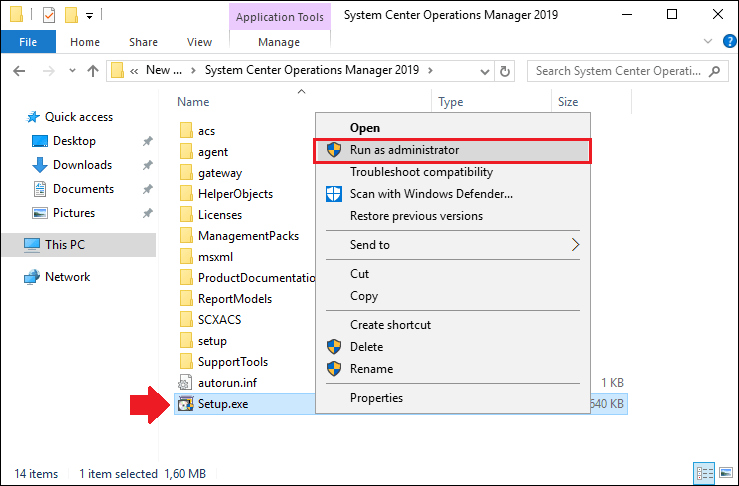Click the Setup.exe file icon
Image resolution: width=739 pixels, height=486 pixels.
point(186,404)
